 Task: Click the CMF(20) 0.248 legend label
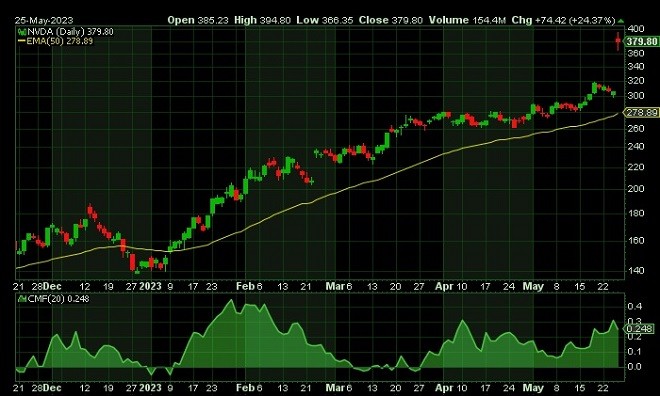(58, 299)
